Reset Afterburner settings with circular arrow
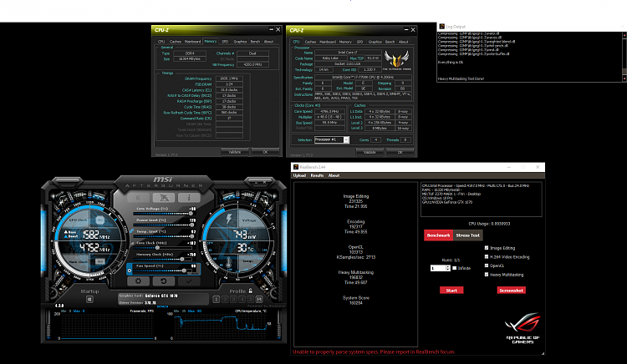The height and width of the screenshot is (364, 627). pyautogui.click(x=164, y=281)
